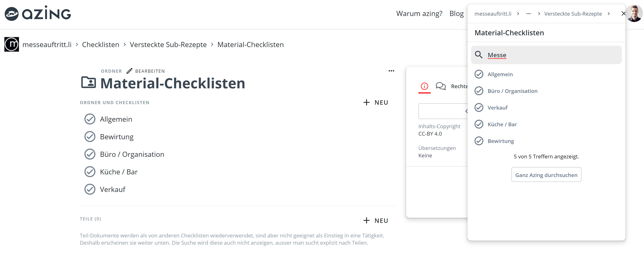This screenshot has width=644, height=262.
Task: Expand the collapsed breadcrumb ellipsis in the popup panel
Action: pos(529,14)
